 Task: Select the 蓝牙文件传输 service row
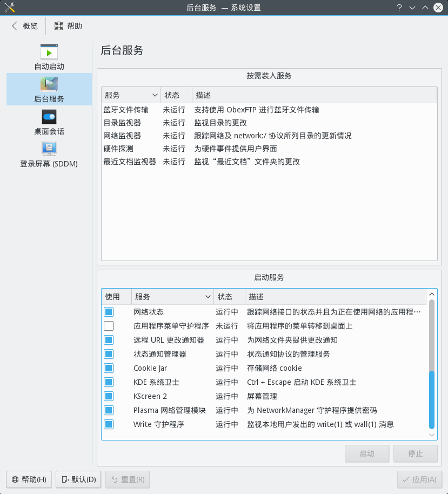269,110
